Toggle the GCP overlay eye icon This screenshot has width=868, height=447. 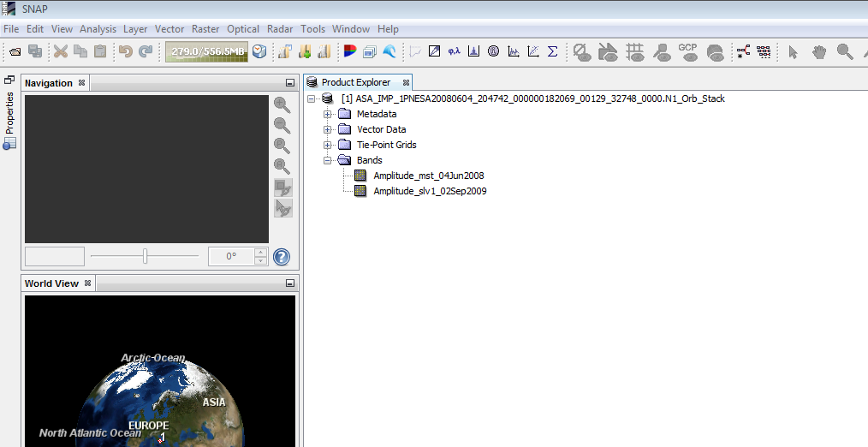[687, 52]
